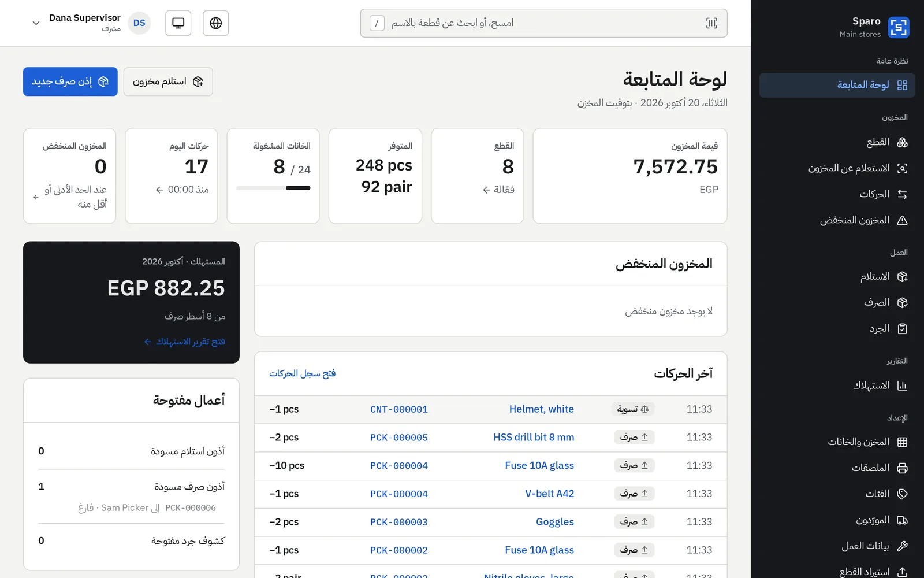This screenshot has height=578, width=924.
Task: Select the كشوف جرد مفتوحة row
Action: (131, 541)
